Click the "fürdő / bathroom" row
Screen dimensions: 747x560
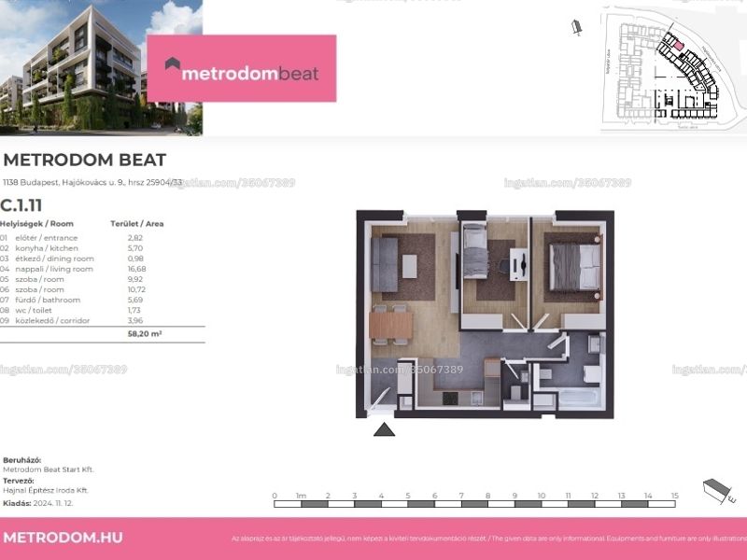click(72, 300)
